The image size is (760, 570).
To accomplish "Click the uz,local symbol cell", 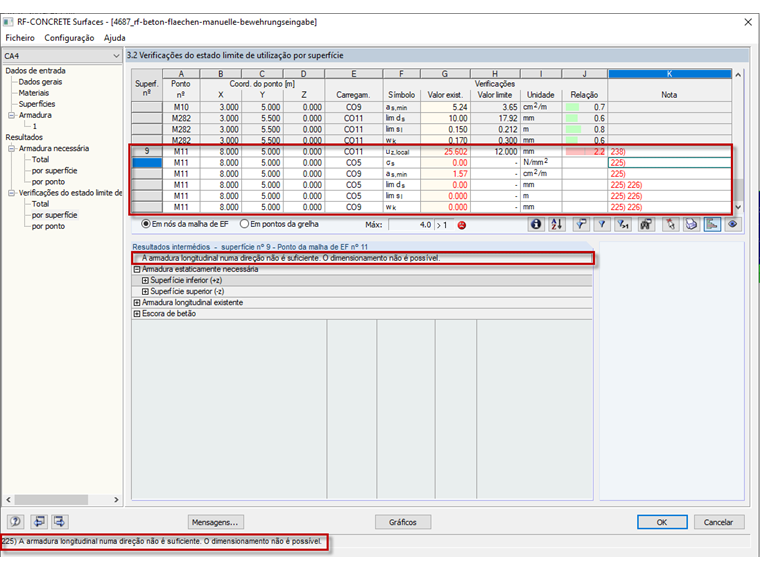I will [402, 152].
